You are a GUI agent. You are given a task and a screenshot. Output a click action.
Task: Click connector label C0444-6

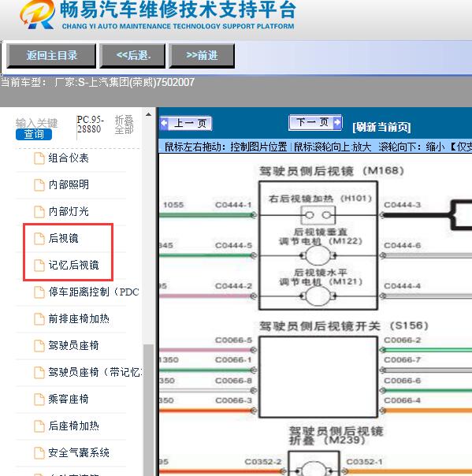403,245
